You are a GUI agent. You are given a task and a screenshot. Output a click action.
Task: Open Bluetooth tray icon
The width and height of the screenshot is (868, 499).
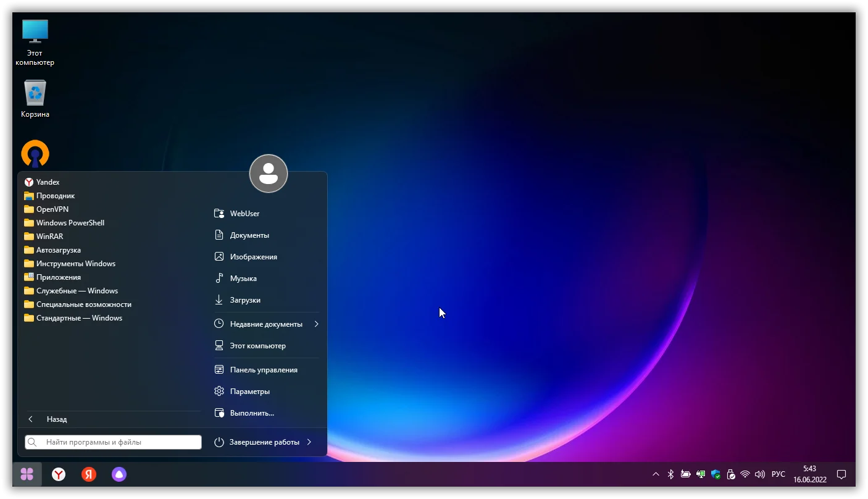tap(670, 474)
